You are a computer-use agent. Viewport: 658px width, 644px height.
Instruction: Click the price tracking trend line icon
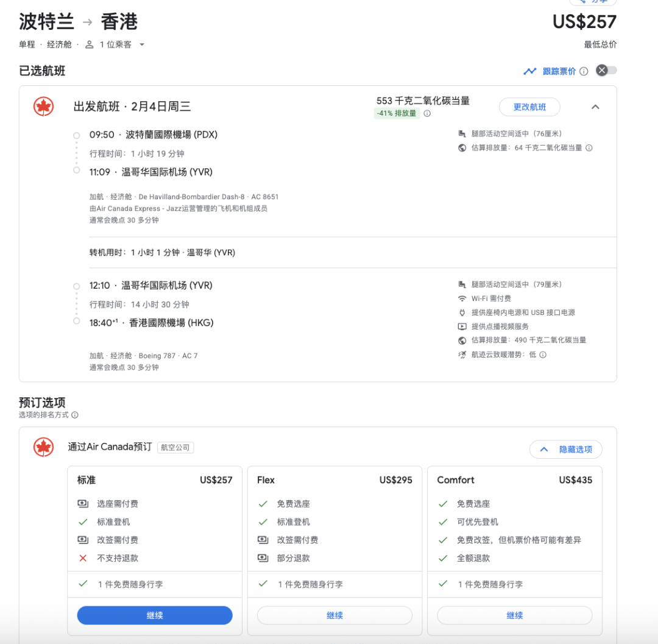tap(529, 71)
